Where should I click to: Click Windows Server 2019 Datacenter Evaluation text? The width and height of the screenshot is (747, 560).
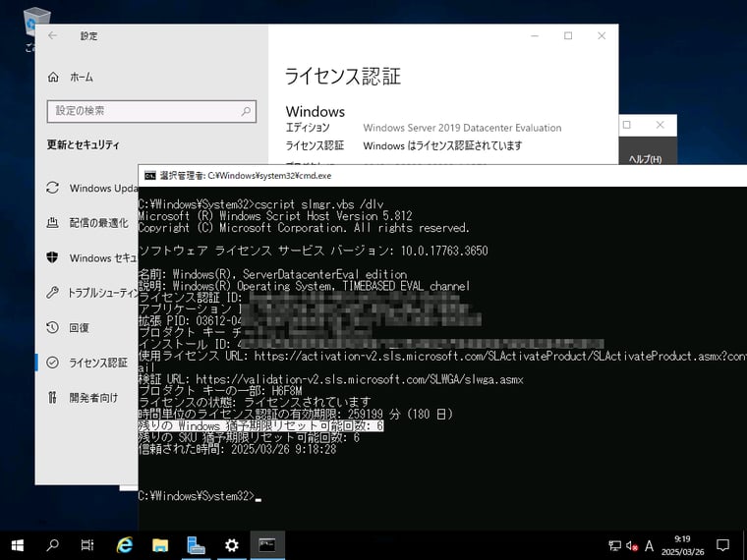pyautogui.click(x=462, y=128)
